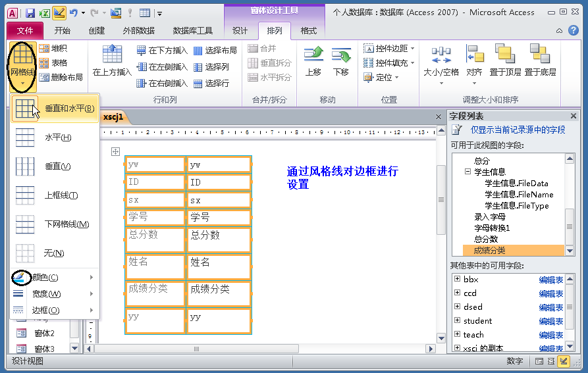
Task: Click Send to Back (置于底层)
Action: 540,61
